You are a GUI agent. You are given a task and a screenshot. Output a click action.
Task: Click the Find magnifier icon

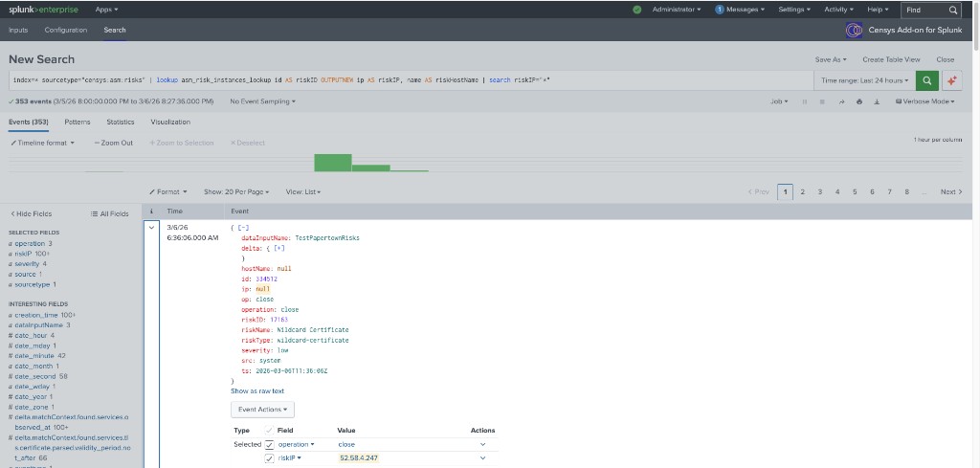(x=952, y=10)
